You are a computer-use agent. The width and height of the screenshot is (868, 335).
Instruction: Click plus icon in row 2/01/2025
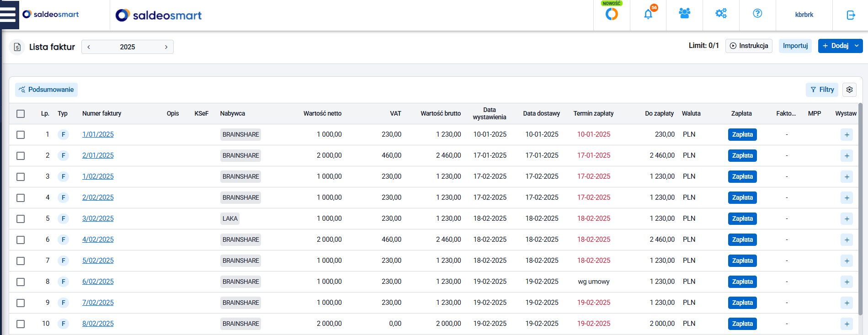point(847,156)
